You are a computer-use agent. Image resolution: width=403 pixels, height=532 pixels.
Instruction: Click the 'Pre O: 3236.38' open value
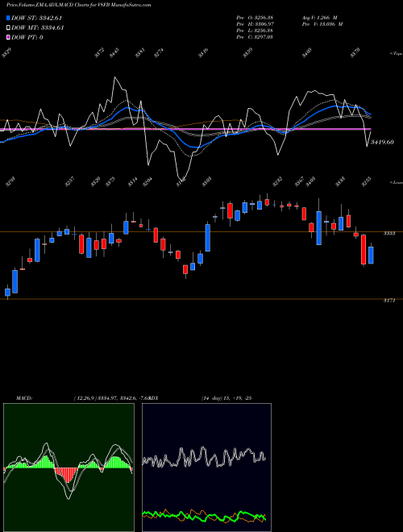(255, 17)
